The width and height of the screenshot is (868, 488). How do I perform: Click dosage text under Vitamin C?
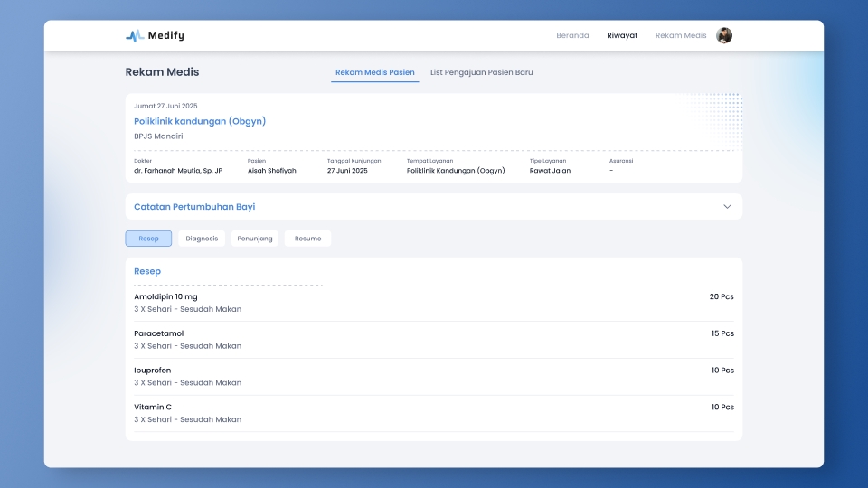[188, 419]
